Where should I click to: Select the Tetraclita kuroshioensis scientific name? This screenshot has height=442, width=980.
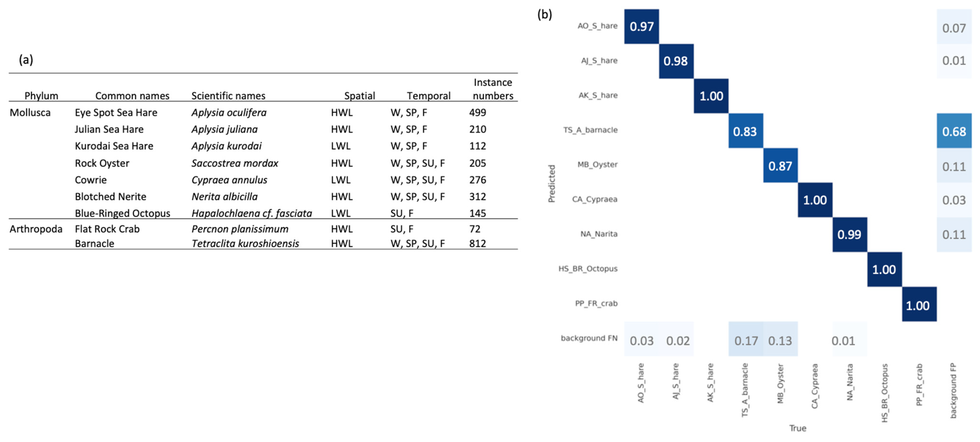point(245,243)
